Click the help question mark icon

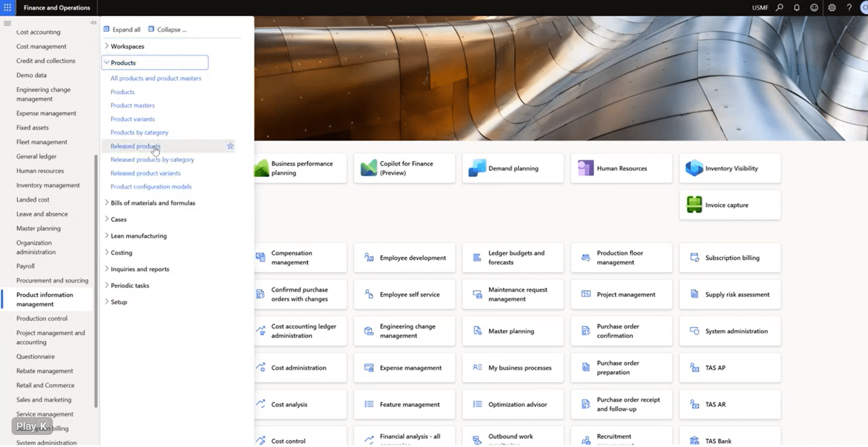click(849, 8)
